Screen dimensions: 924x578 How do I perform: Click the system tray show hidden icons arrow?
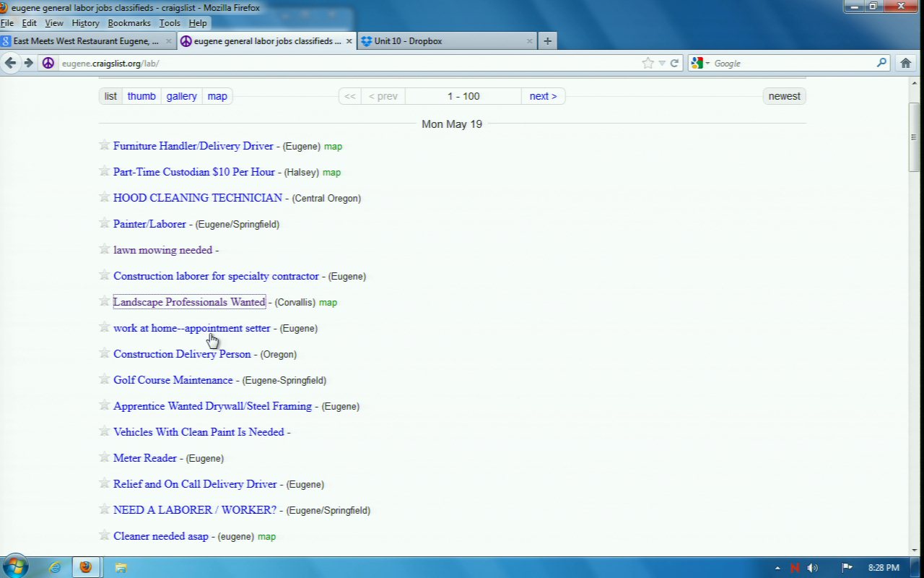click(777, 568)
